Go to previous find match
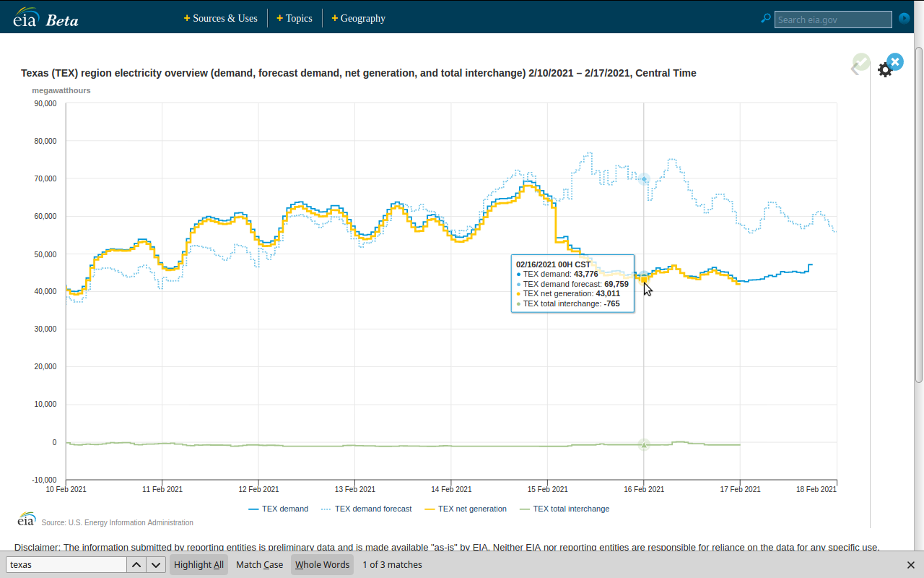The height and width of the screenshot is (578, 924). click(136, 565)
